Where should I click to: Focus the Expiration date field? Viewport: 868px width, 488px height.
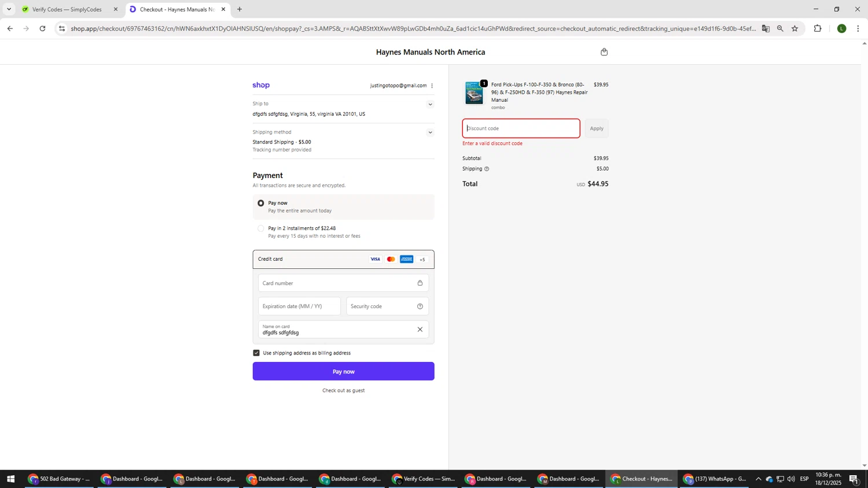(299, 306)
